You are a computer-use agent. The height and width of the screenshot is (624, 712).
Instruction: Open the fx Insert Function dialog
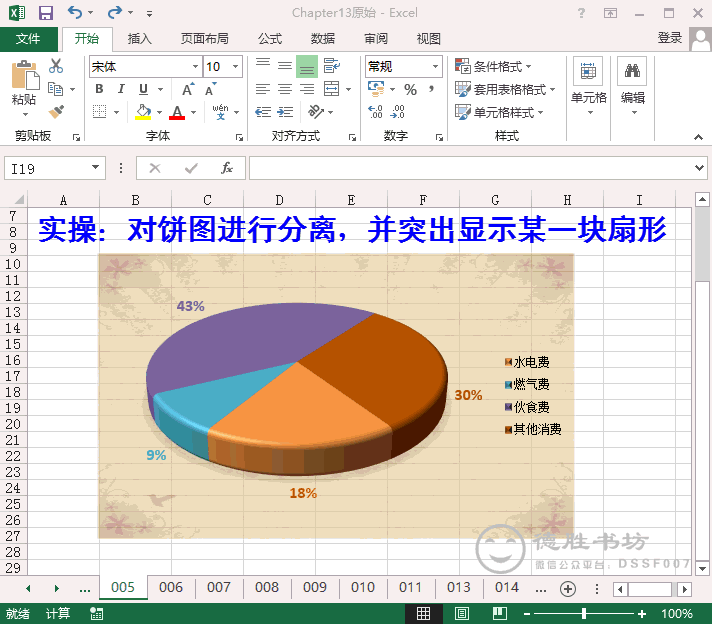[227, 168]
